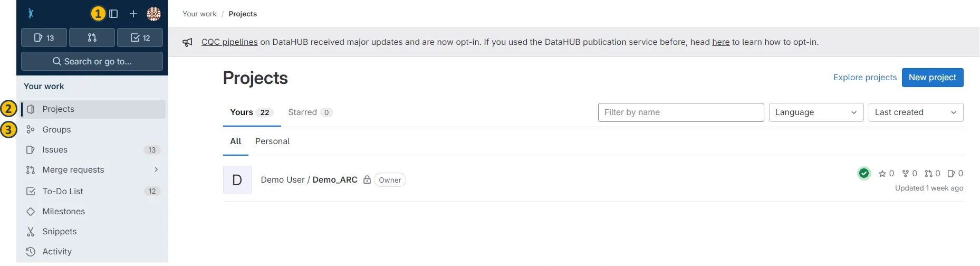Click the green pipeline passed status icon
The image size is (980, 266).
pyautogui.click(x=864, y=173)
